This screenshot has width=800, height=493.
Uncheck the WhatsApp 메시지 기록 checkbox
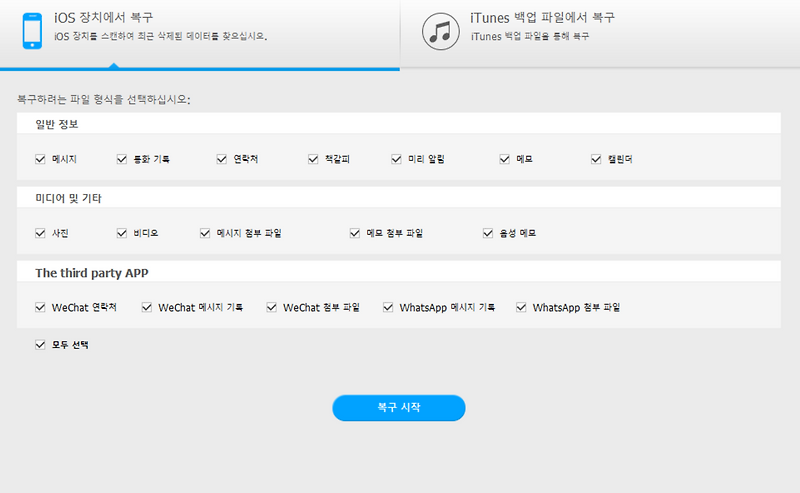pyautogui.click(x=388, y=307)
